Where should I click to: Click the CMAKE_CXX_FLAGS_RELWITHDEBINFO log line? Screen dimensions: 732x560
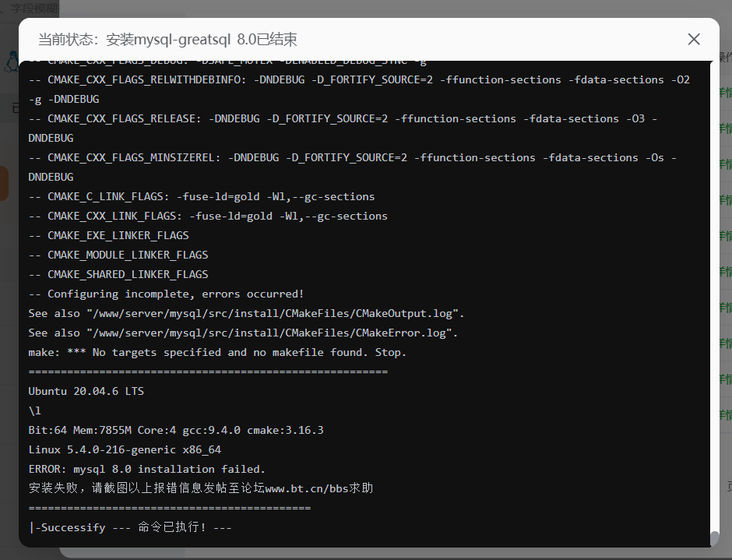point(359,90)
